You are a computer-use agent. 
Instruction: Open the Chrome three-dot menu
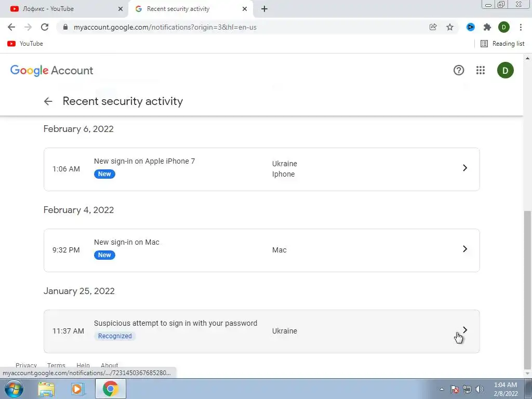521,27
